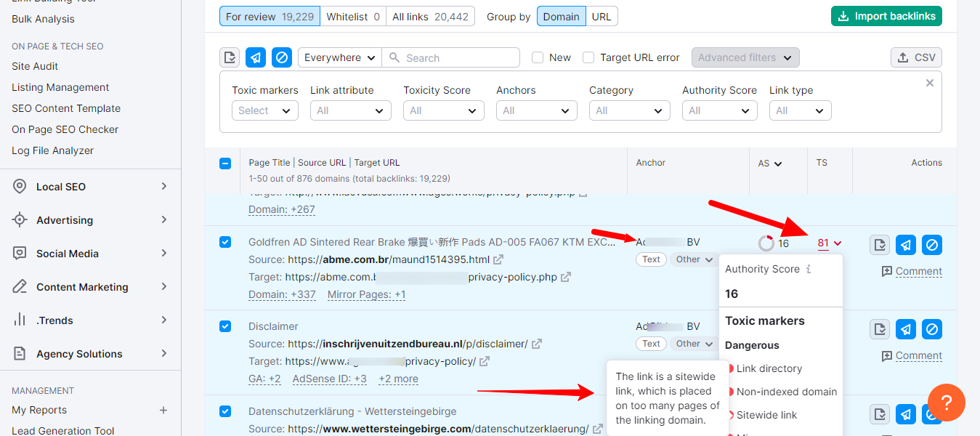The image size is (980, 436).
Task: Add a new report with plus icon
Action: (x=163, y=411)
